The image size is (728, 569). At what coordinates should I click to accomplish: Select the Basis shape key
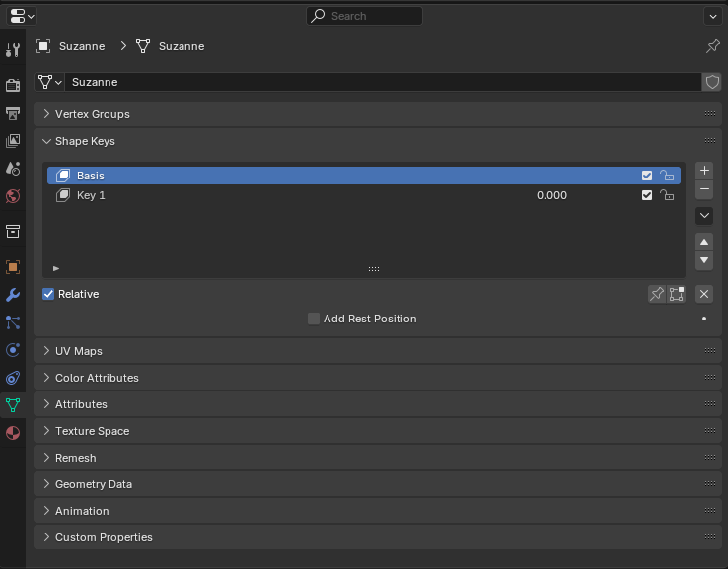click(x=364, y=176)
